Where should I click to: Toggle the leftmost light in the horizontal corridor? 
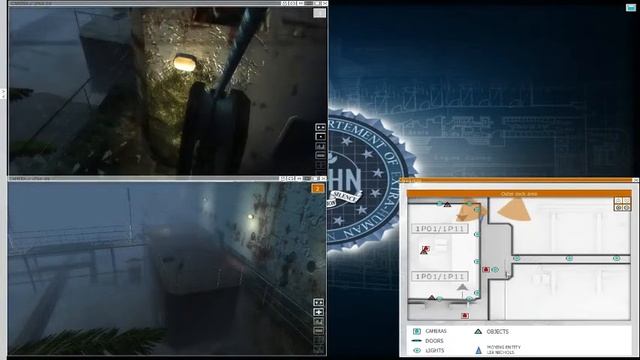pyautogui.click(x=516, y=258)
